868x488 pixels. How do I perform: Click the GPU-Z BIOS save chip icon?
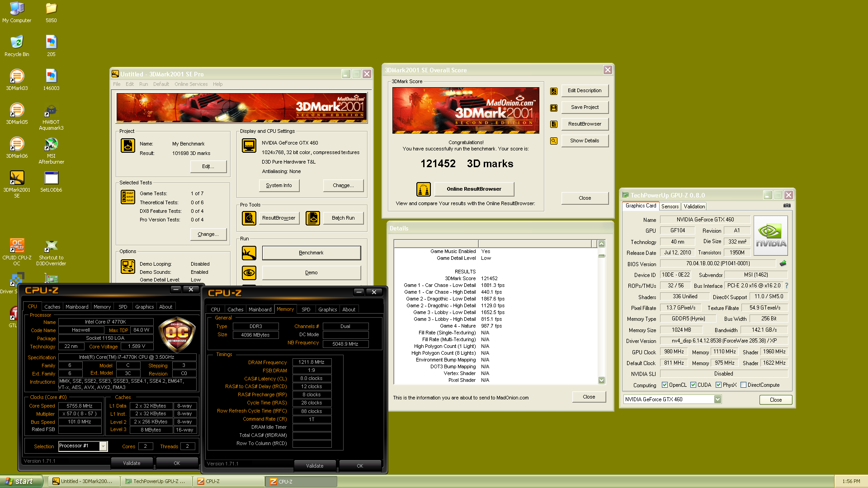tap(783, 263)
